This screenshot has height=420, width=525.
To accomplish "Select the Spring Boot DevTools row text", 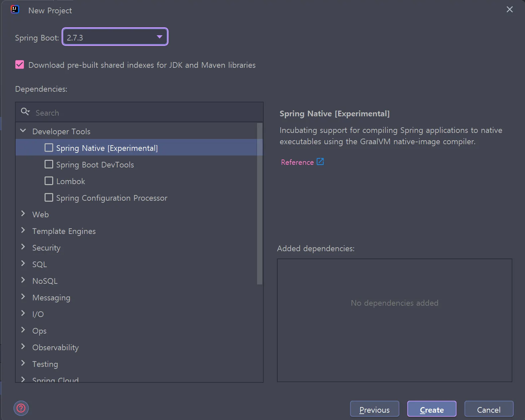I will 95,165.
